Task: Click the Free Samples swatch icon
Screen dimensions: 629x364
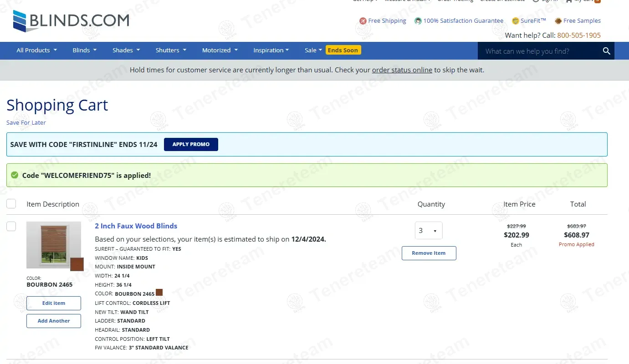Action: (558, 21)
